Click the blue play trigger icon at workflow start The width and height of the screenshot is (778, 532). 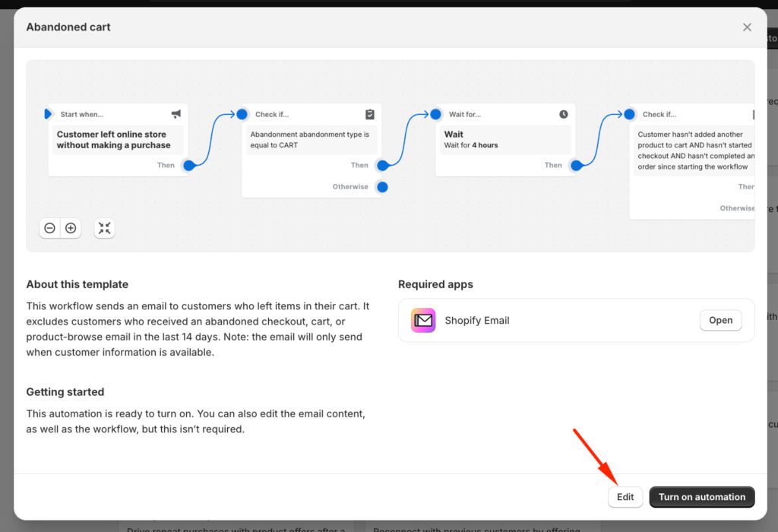(48, 114)
